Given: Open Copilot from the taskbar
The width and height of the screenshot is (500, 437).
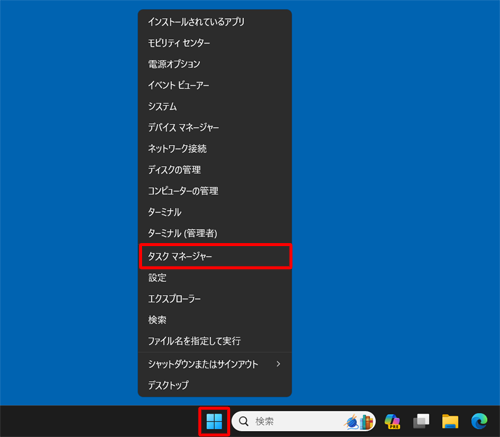Looking at the screenshot, I should 392,421.
